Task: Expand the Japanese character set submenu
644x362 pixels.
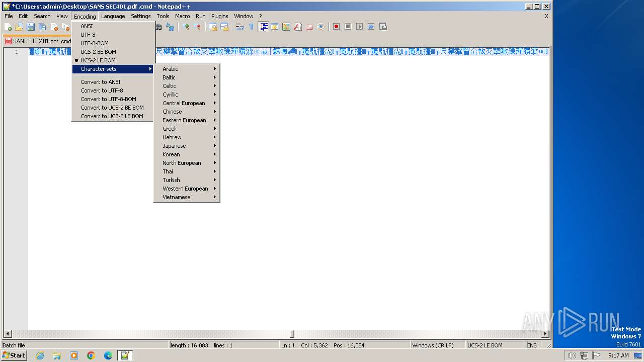Action: coord(187,146)
